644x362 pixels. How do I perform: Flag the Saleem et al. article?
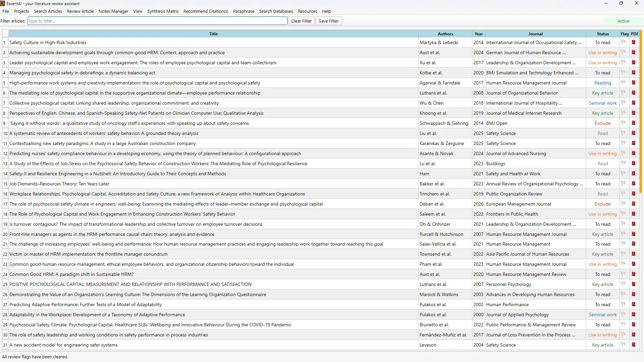(623, 214)
